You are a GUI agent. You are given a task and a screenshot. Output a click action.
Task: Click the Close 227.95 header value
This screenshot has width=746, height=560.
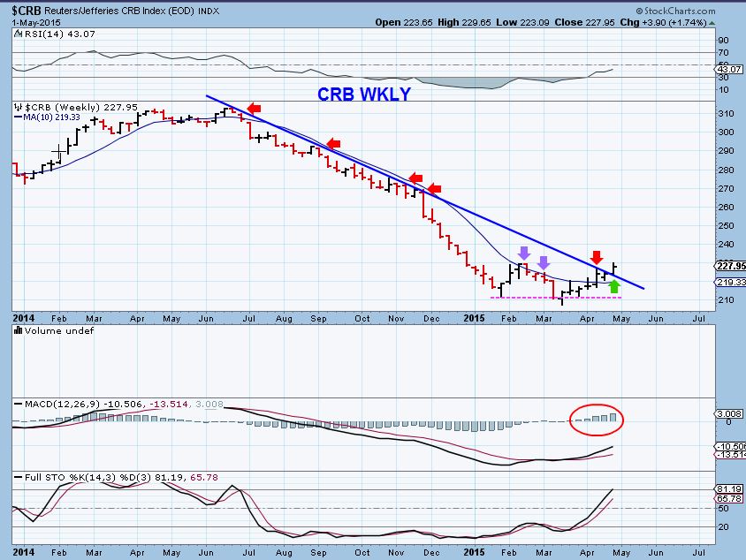tap(585, 22)
